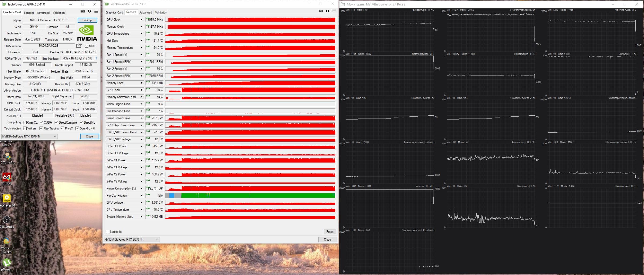
Task: Open the PotPlayer 64 bit desktop icon
Action: pos(7,202)
